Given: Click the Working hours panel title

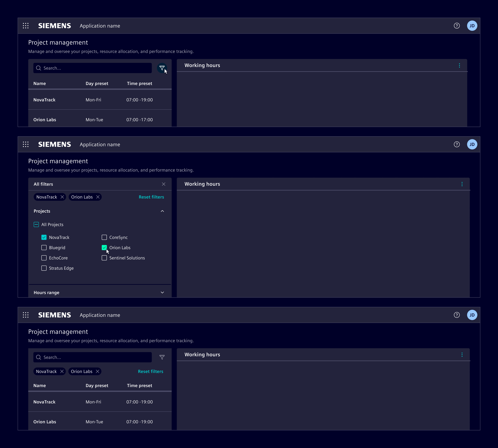Looking at the screenshot, I should (x=202, y=65).
